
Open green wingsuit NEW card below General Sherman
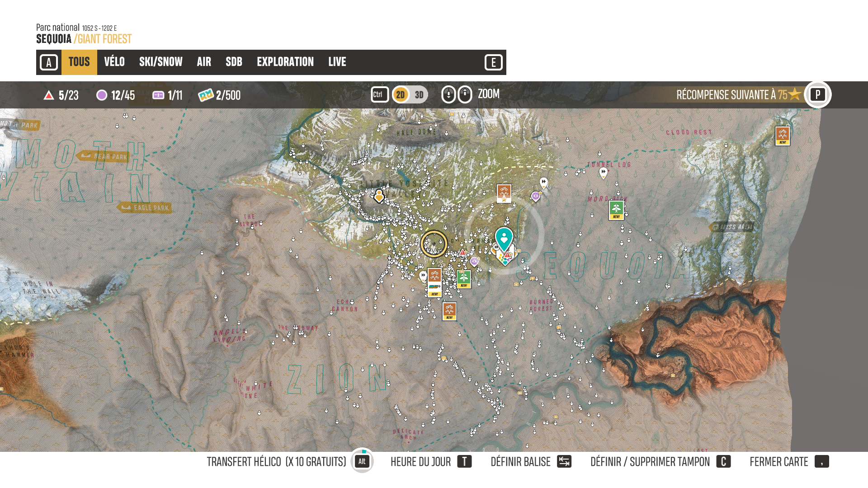point(464,279)
